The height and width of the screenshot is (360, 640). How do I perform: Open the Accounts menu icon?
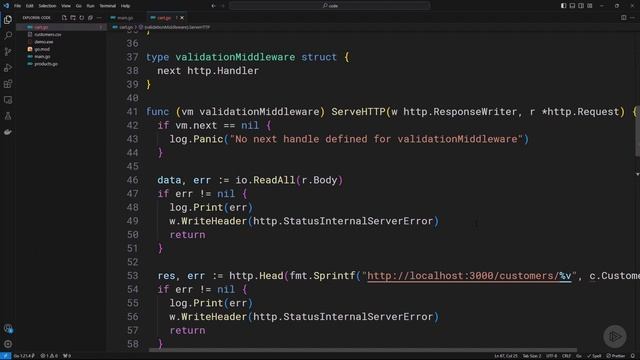[x=8, y=328]
